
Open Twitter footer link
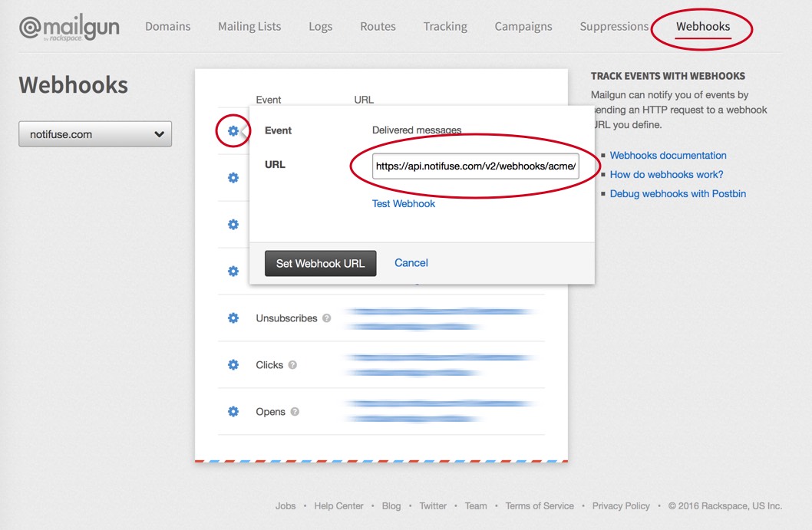tap(432, 505)
